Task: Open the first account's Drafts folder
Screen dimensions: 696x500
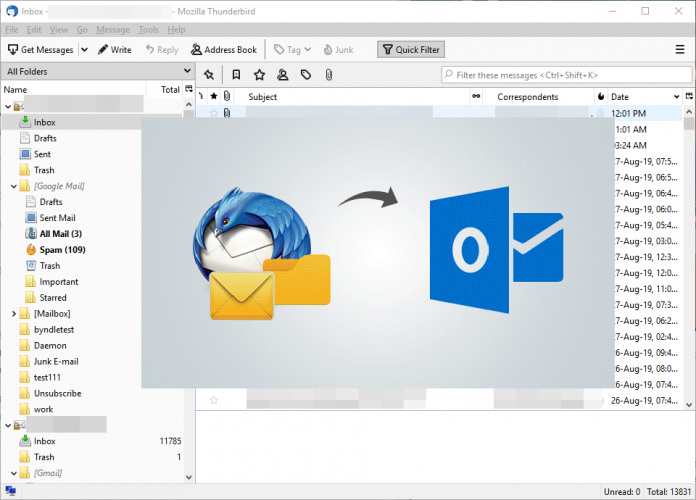Action: [x=45, y=138]
